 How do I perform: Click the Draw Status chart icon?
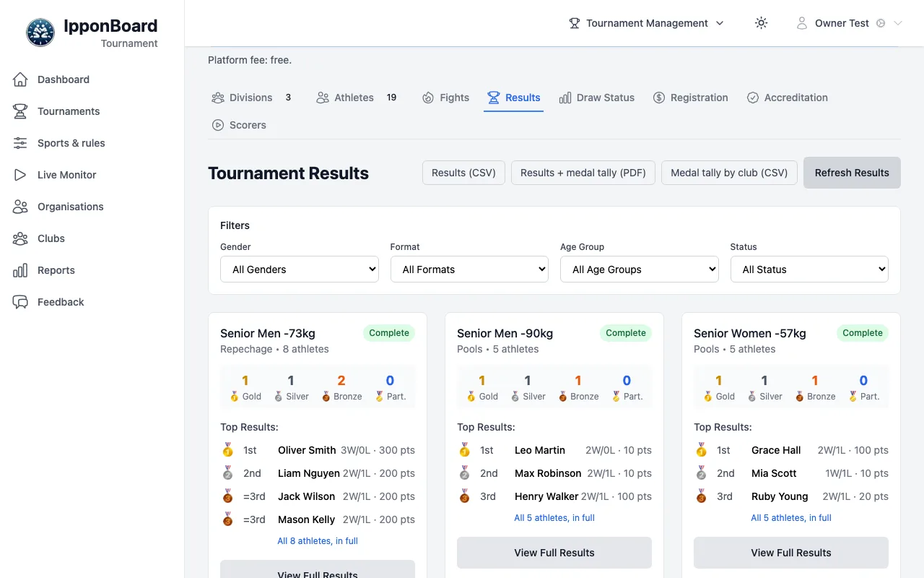pyautogui.click(x=565, y=98)
